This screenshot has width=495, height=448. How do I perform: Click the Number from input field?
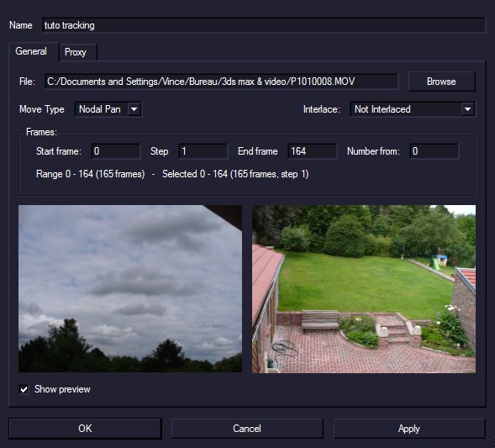click(434, 151)
